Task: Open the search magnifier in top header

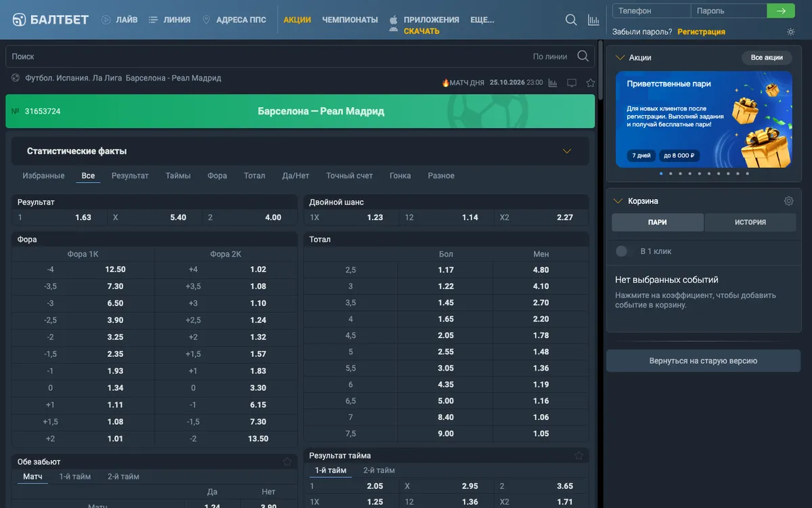Action: 571,20
